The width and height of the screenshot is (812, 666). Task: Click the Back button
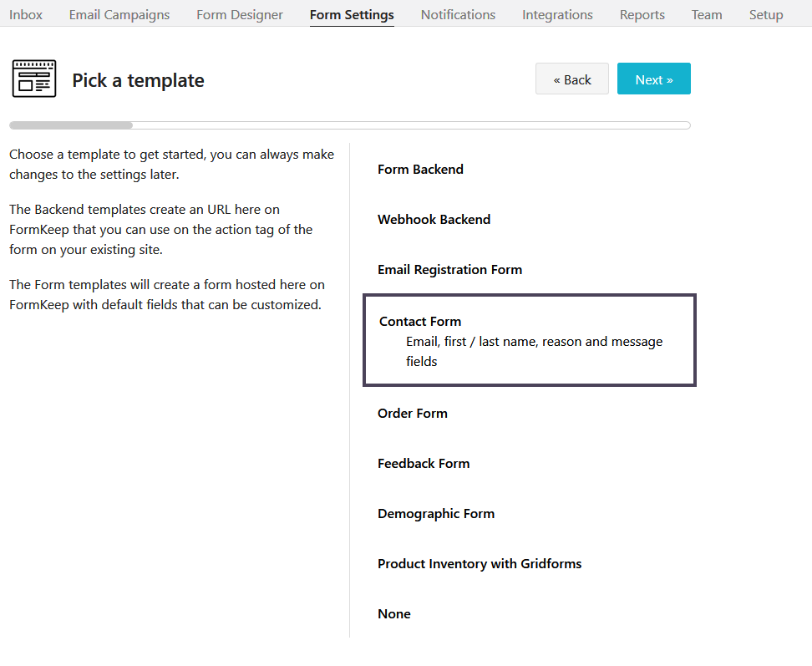point(571,79)
